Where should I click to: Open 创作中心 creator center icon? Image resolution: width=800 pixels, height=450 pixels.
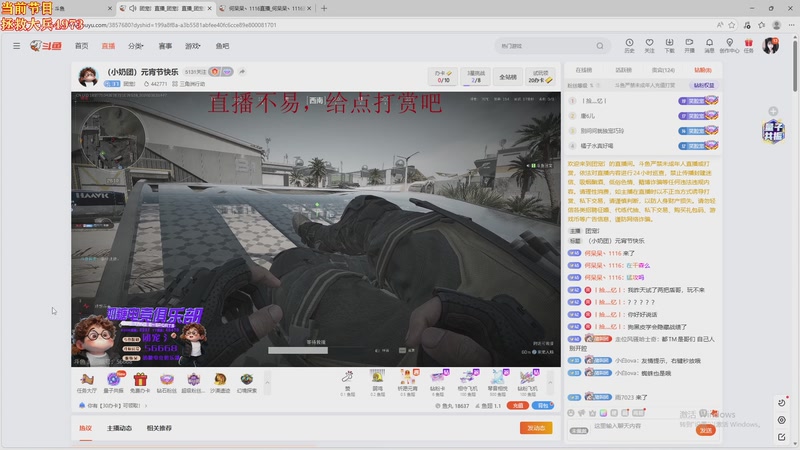point(729,45)
